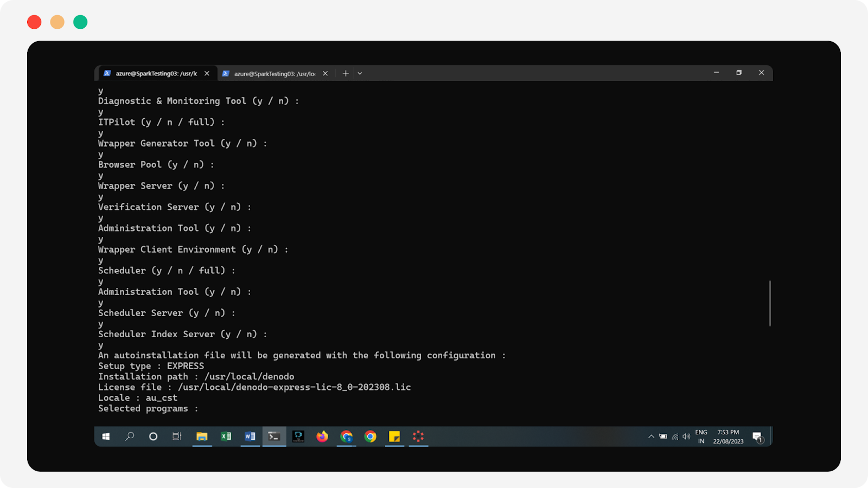
Task: Select Windows Terminal taskbar icon
Action: [x=274, y=436]
